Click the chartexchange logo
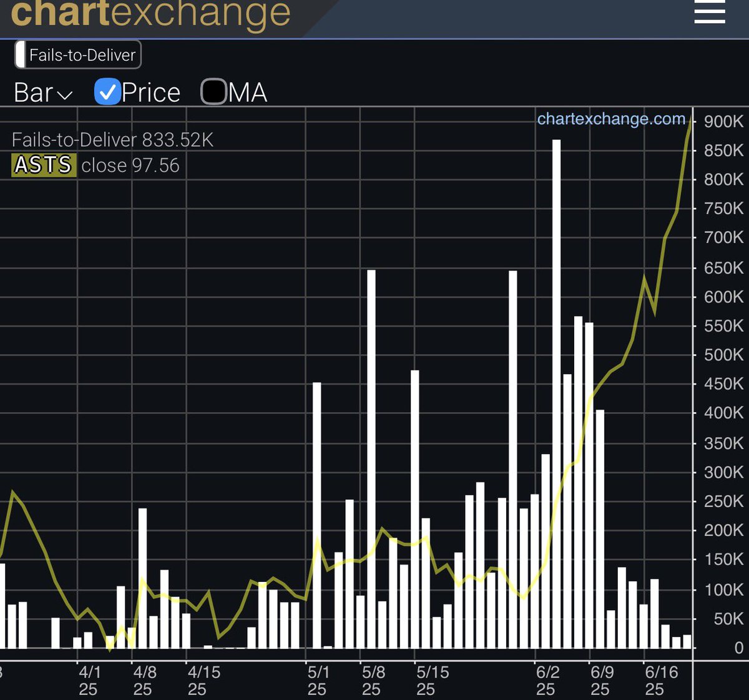This screenshot has height=700, width=749. click(x=150, y=14)
